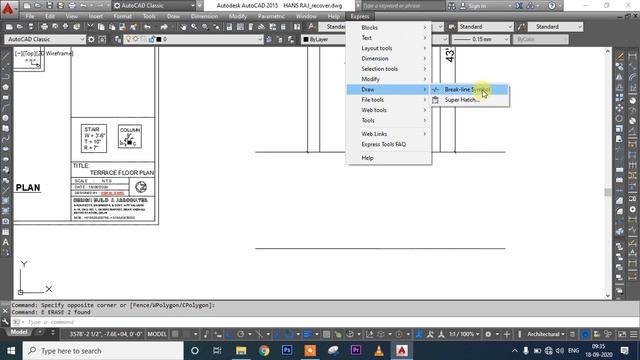Select the Line tool in Draw toolbar
Viewport: 640px width, 360px height.
pyautogui.click(x=6, y=56)
